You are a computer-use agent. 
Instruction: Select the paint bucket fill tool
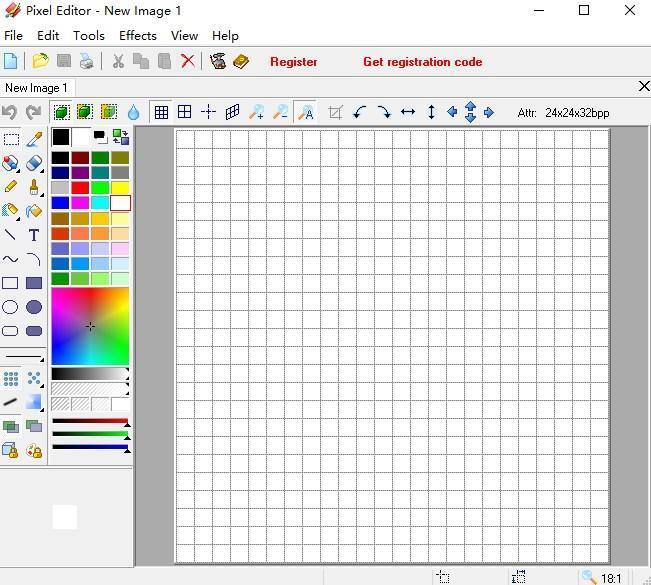pos(34,211)
